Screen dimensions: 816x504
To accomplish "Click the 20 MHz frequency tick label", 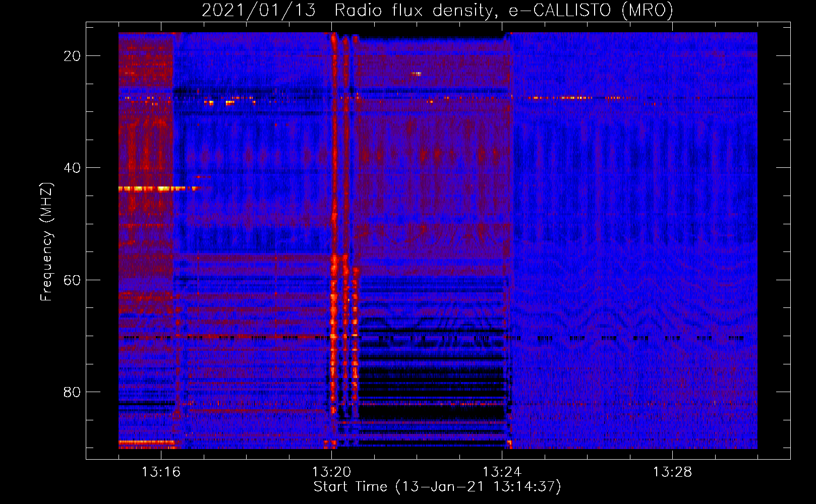I will (72, 56).
